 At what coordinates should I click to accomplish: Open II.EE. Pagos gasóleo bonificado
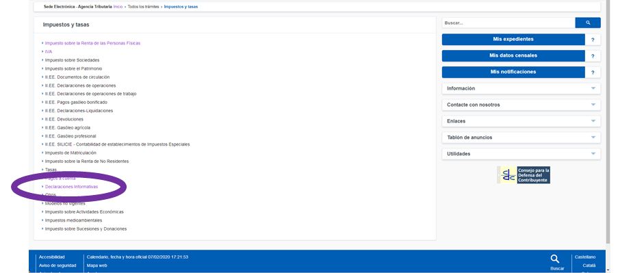[76, 102]
